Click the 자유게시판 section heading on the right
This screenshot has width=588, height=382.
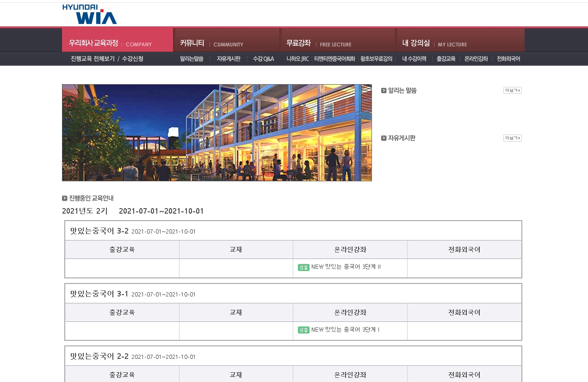402,138
